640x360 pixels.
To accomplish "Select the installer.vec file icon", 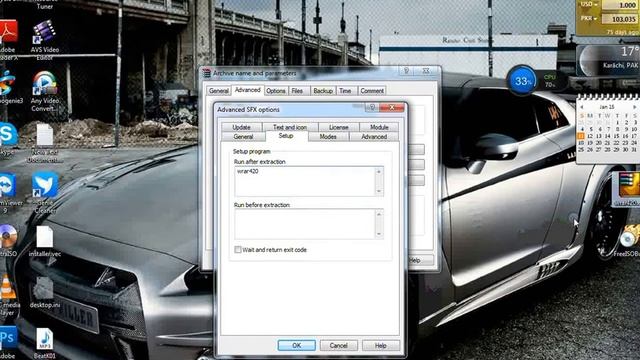I will (44, 241).
